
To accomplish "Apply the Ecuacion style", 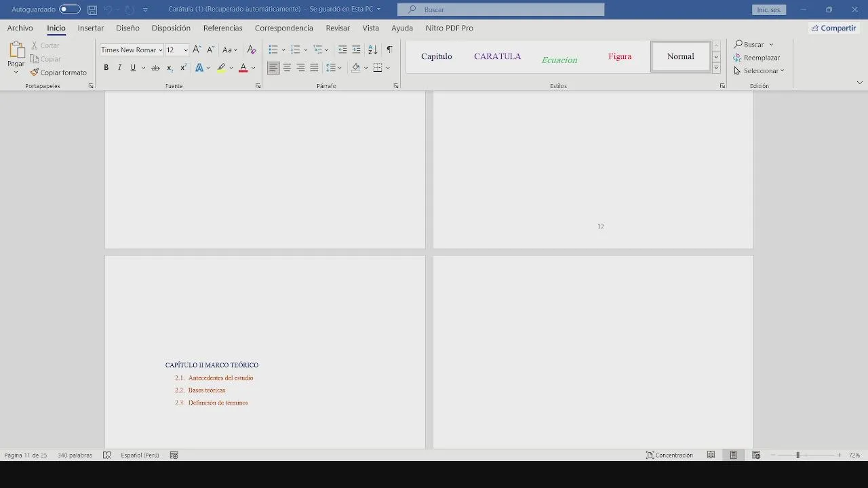I will coord(559,56).
